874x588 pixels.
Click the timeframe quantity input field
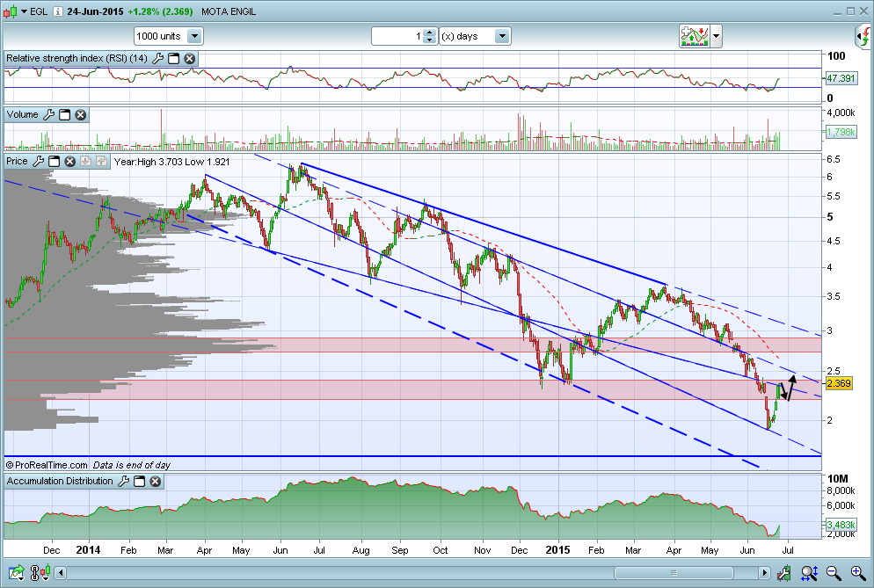pos(397,36)
